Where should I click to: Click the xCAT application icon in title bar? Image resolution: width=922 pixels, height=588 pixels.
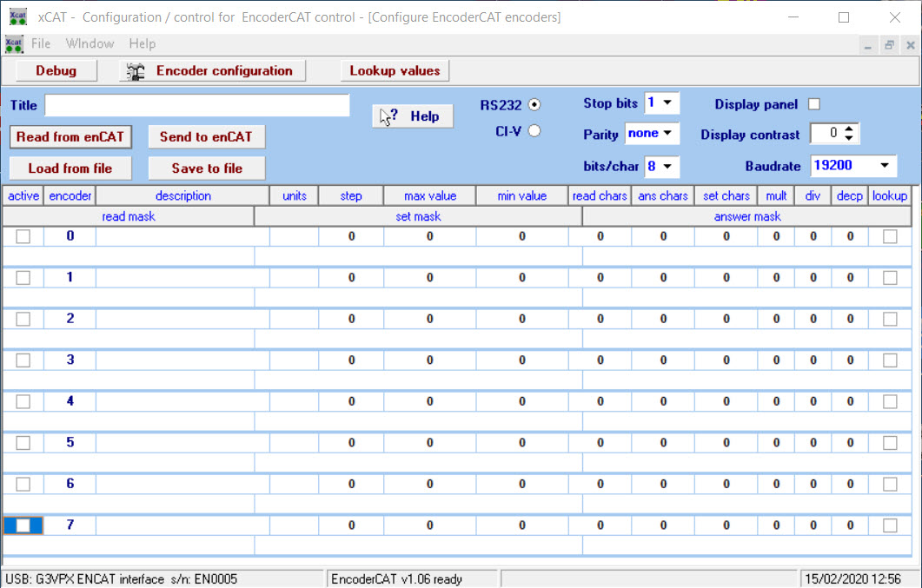[17, 17]
